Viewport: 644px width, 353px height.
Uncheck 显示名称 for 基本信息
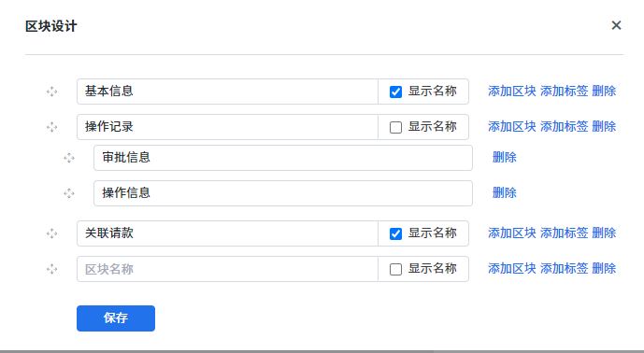click(x=395, y=92)
